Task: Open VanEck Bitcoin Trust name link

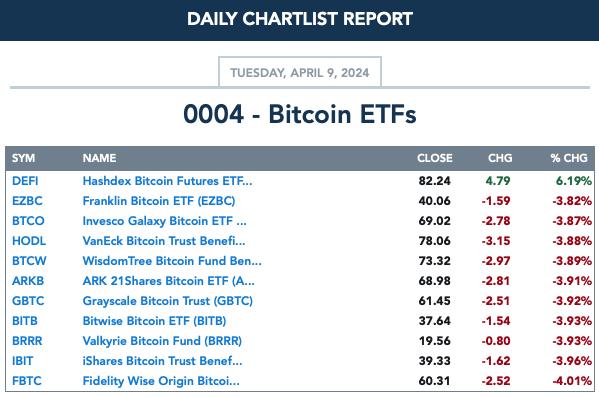Action: 164,241
